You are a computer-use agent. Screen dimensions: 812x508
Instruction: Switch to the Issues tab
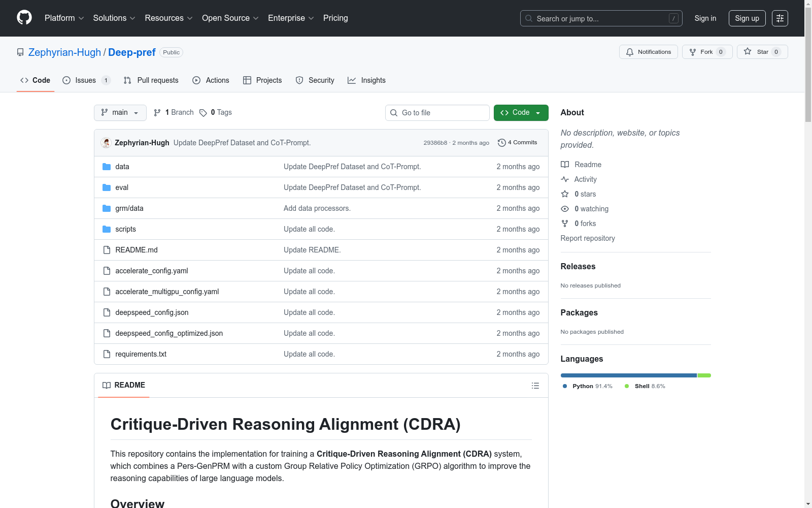coord(86,80)
